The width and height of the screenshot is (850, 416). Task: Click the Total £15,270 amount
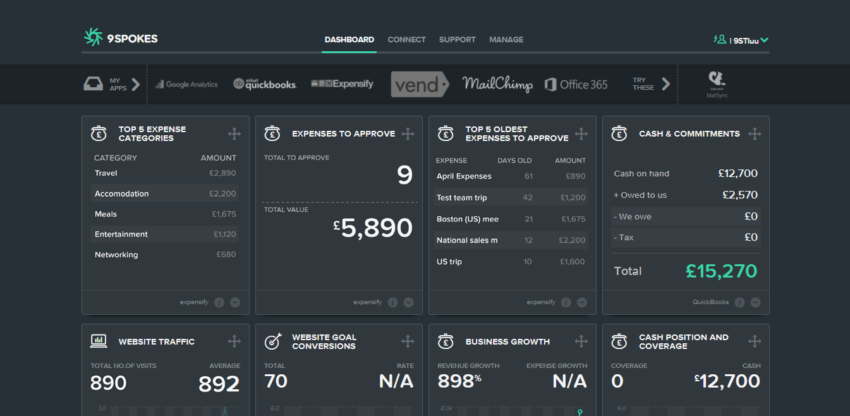[x=721, y=270]
